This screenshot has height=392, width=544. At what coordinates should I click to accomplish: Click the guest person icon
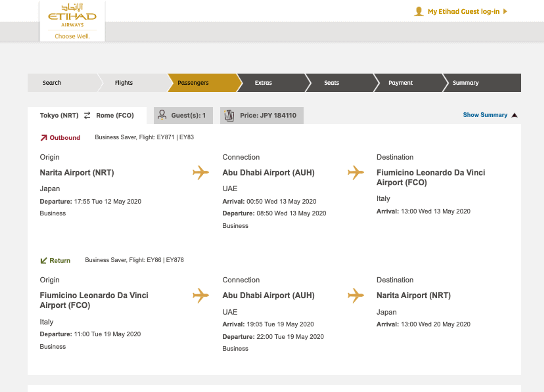[162, 115]
